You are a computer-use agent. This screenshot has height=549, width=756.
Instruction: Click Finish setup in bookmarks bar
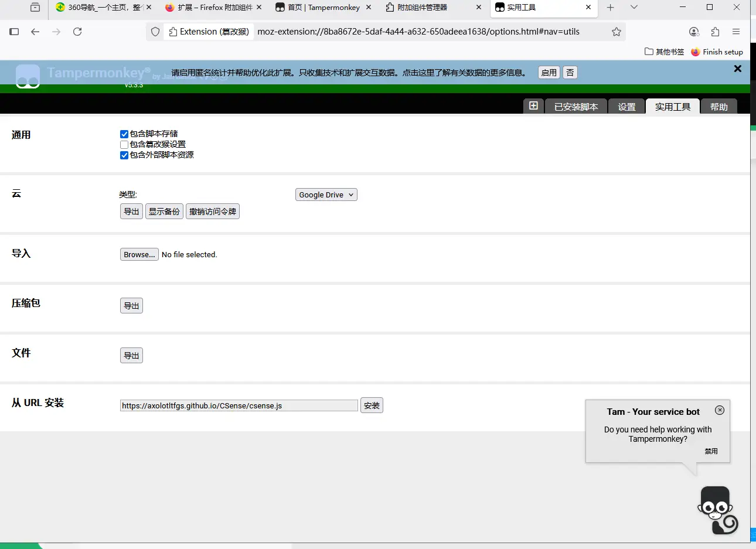coord(717,52)
